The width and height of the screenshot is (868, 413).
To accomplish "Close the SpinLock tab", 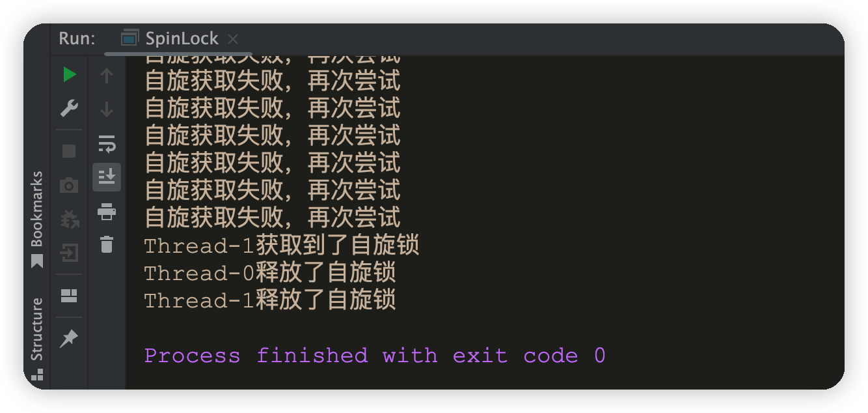I will [x=233, y=39].
